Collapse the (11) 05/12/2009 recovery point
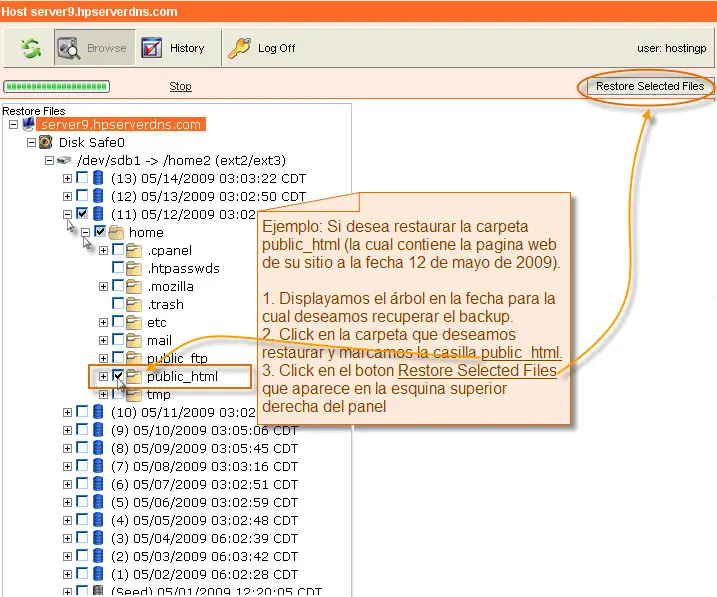 [67, 214]
